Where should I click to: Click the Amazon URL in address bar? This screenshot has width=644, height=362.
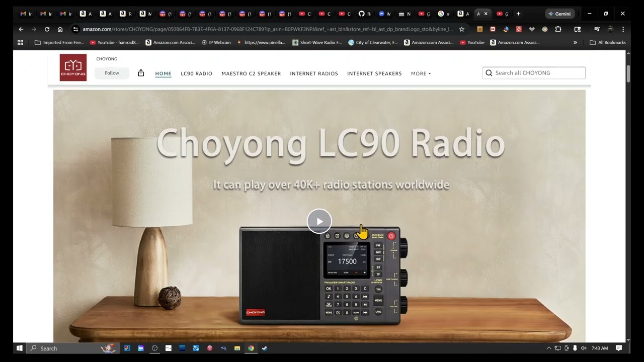pyautogui.click(x=268, y=29)
